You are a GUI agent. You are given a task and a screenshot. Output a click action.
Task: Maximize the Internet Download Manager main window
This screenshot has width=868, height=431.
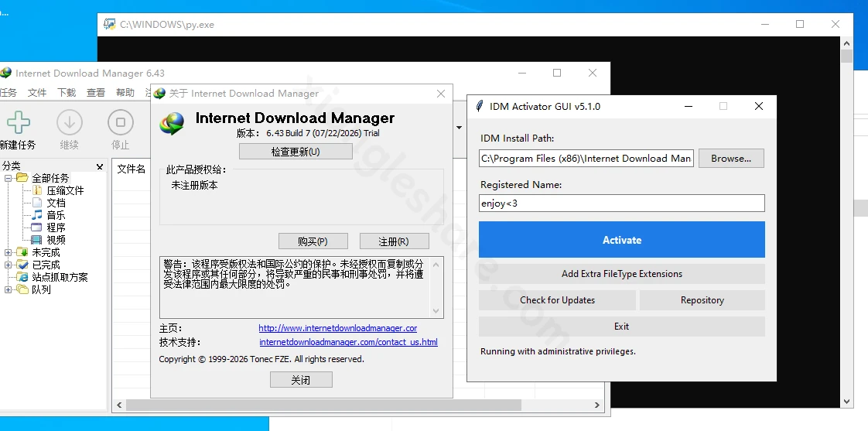[x=557, y=73]
